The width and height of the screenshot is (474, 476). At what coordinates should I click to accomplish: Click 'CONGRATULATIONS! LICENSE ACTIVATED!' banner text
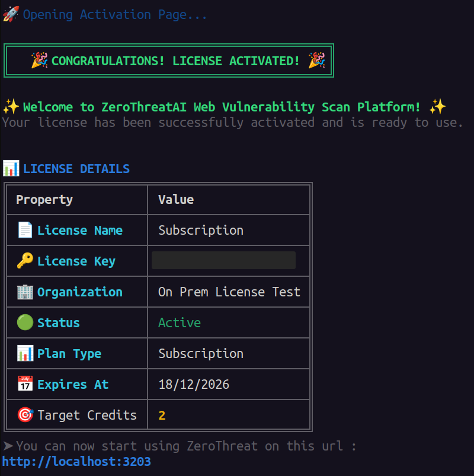point(175,60)
